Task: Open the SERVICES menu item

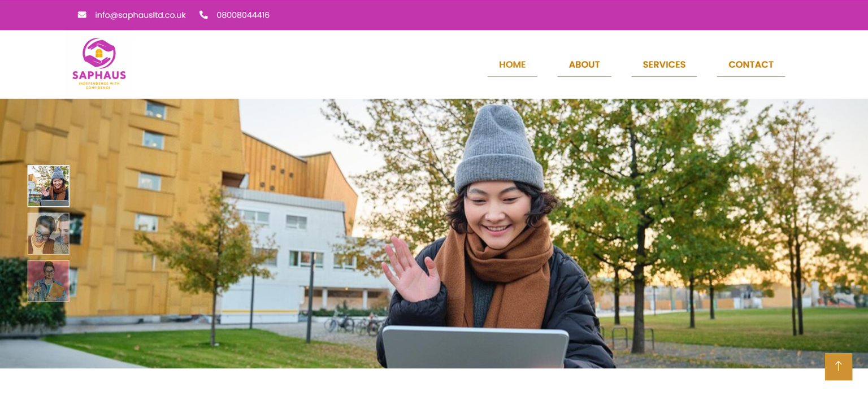Action: [664, 64]
